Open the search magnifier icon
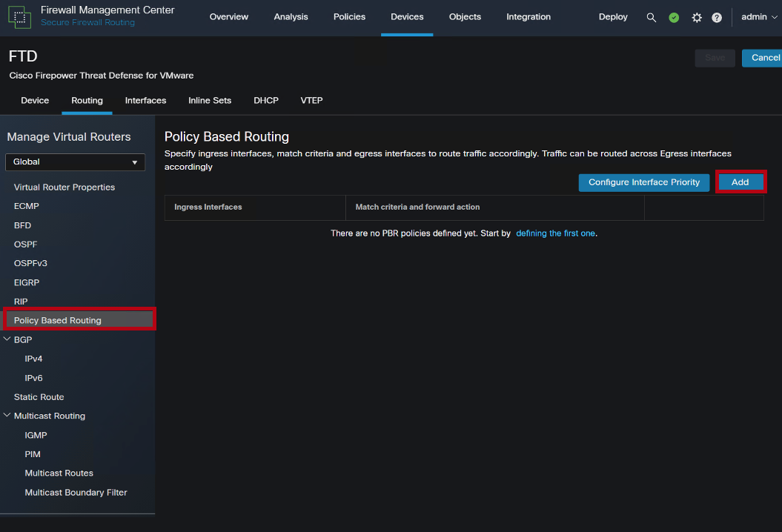 pos(651,18)
